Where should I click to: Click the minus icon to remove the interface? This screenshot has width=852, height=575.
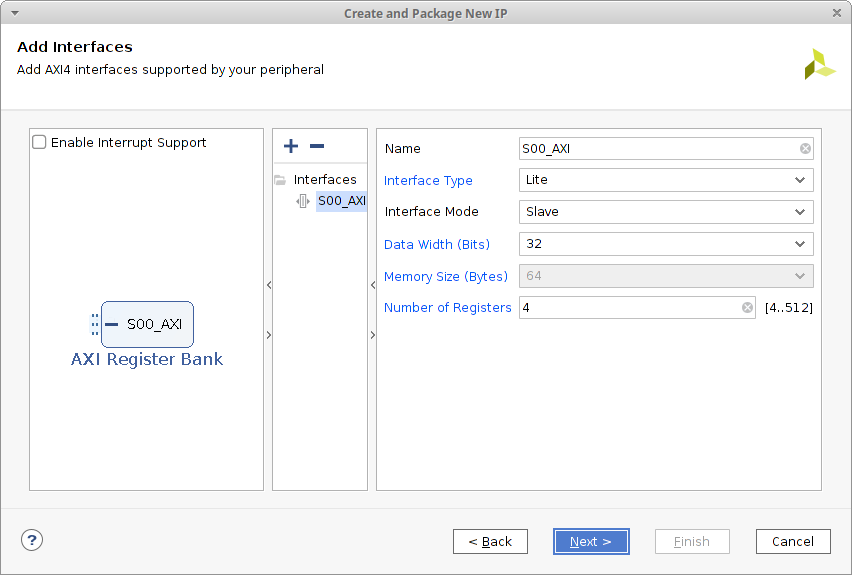(x=317, y=147)
